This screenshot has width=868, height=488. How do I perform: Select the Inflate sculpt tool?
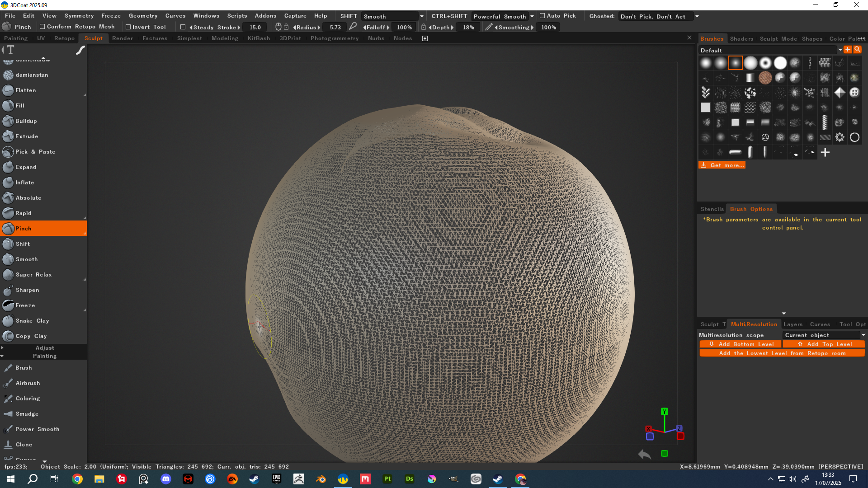coord(25,183)
